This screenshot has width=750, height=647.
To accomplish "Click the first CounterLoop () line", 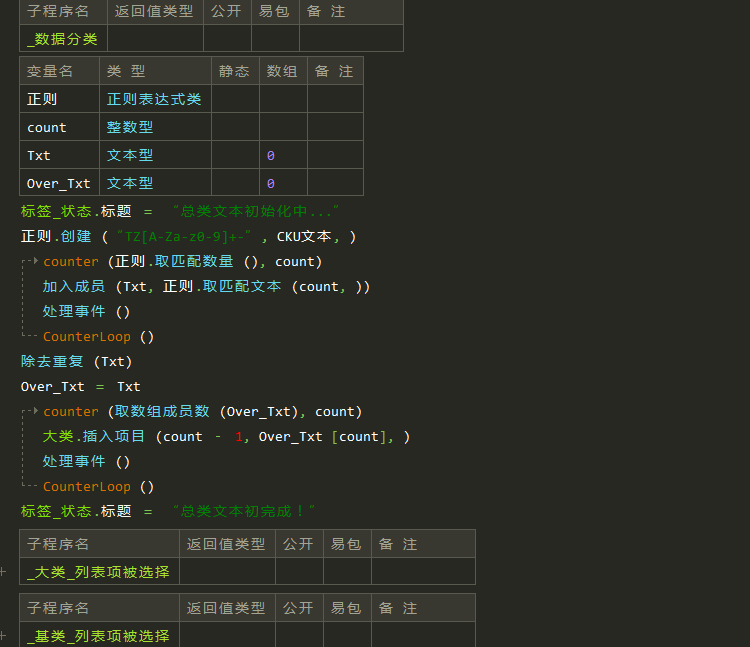I will click(x=99, y=336).
